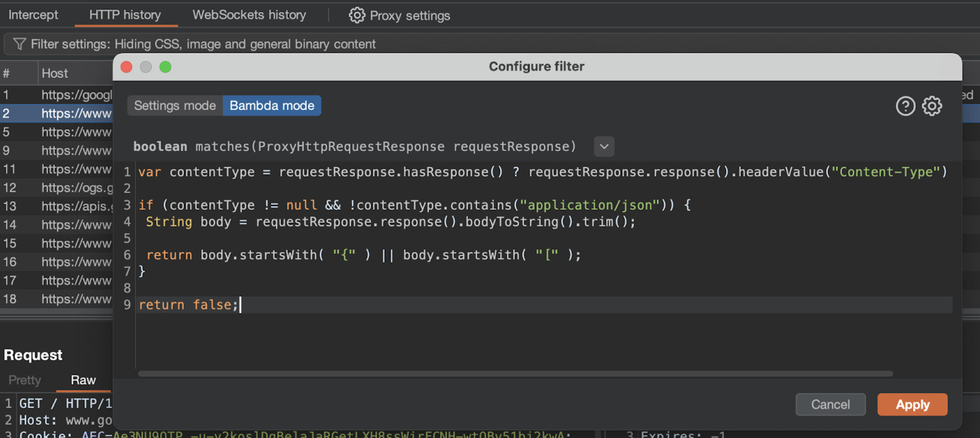980x438 pixels.
Task: Expand the matches signature dropdown chevron
Action: pyautogui.click(x=604, y=147)
